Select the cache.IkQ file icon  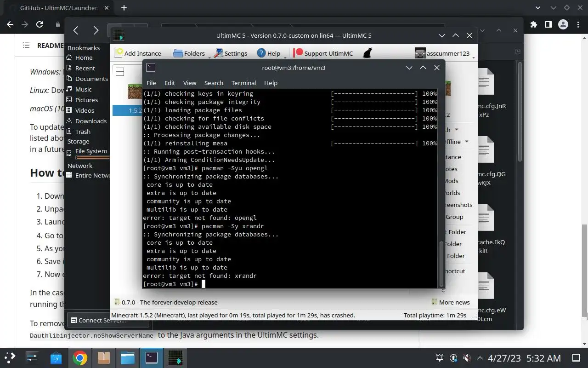486,218
